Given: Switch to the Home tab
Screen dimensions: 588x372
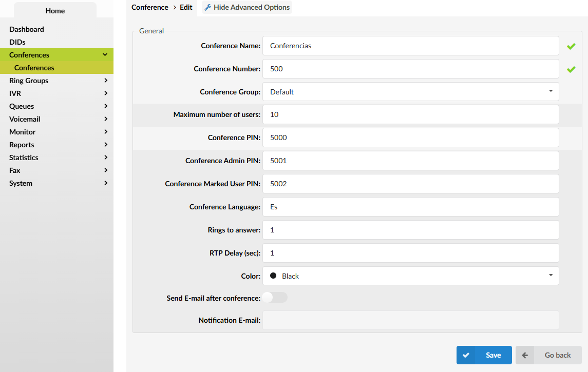Looking at the screenshot, I should click(55, 11).
